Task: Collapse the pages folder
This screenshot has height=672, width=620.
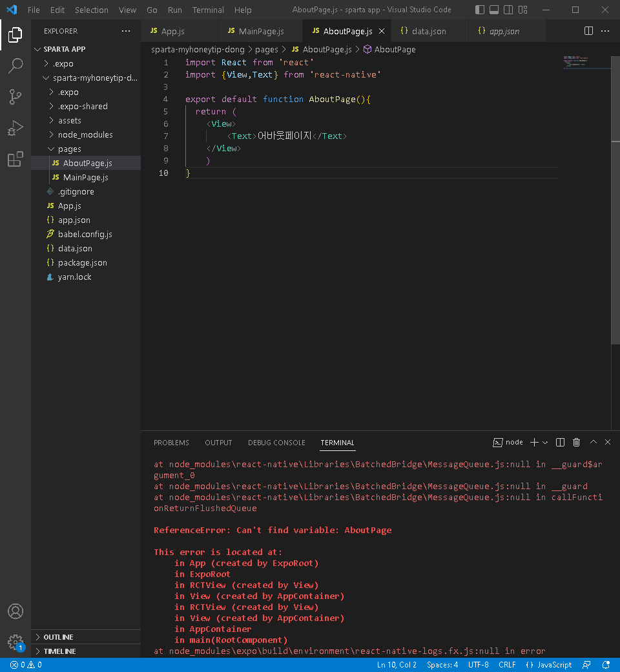Action: click(x=86, y=149)
